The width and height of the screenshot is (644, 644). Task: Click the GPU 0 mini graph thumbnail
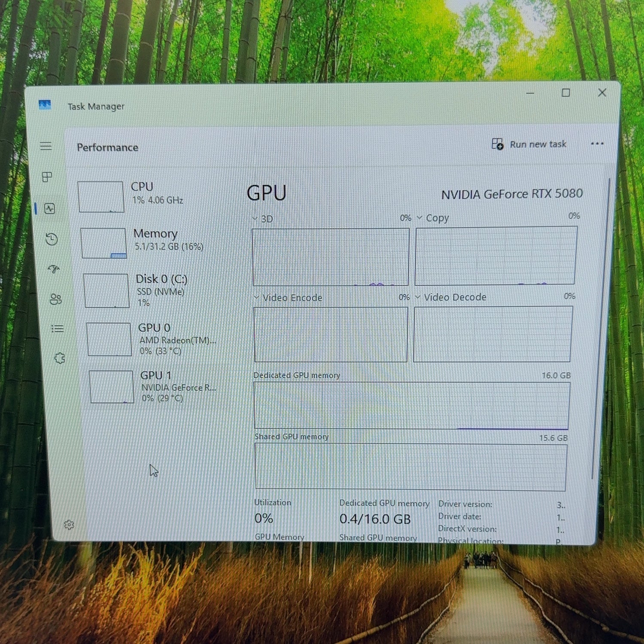coord(109,339)
